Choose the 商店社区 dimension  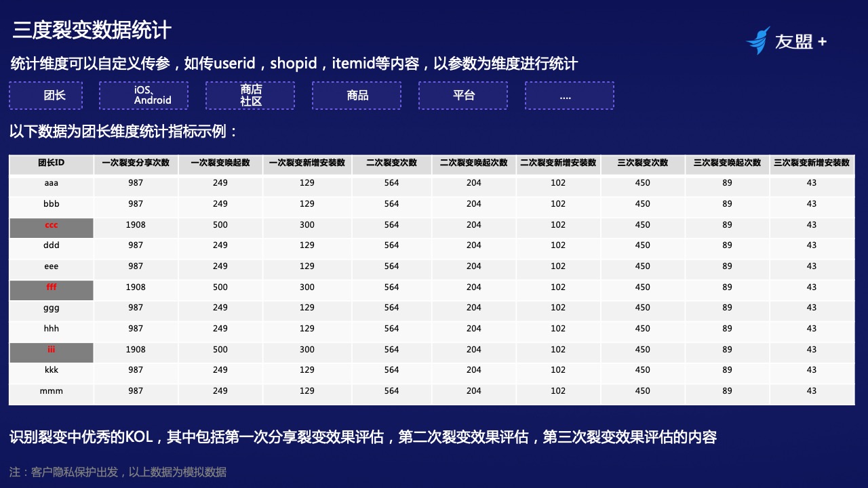[x=250, y=96]
